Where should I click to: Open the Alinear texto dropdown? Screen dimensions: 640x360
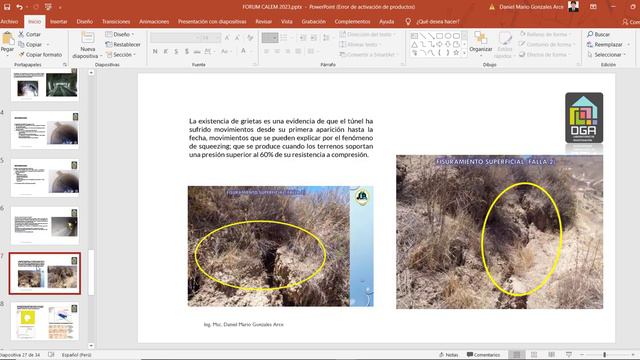[x=361, y=44]
